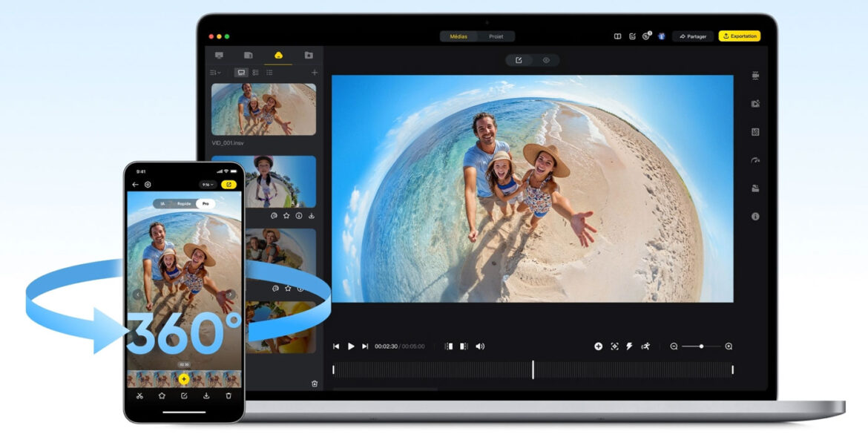This screenshot has width=868, height=434.
Task: Click the timeline start trim handle
Action: point(333,369)
